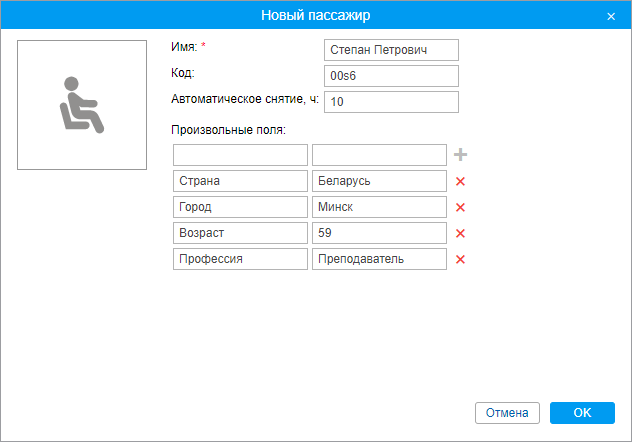The height and width of the screenshot is (442, 632).
Task: Add a new custom field with plus icon
Action: point(461,155)
